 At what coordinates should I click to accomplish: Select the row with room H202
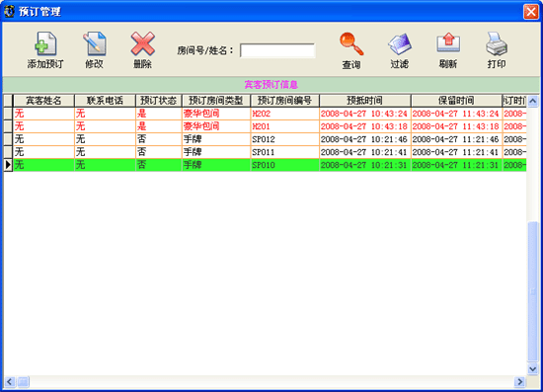[266, 114]
